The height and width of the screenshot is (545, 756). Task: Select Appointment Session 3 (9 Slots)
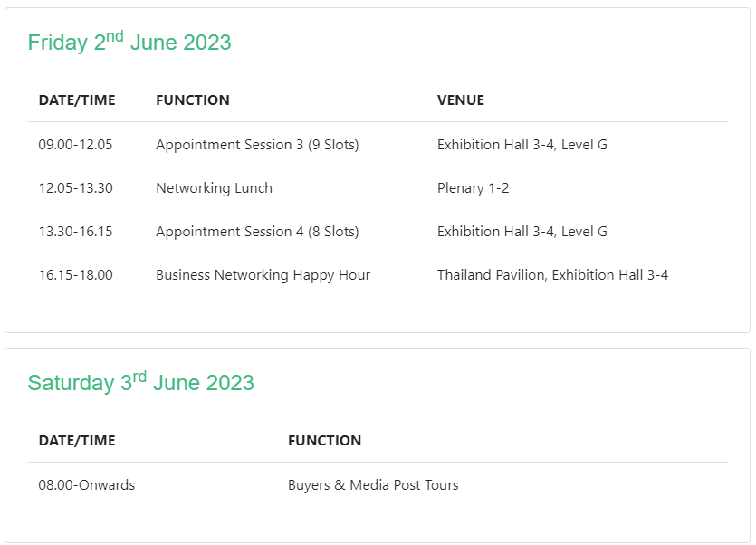click(257, 145)
